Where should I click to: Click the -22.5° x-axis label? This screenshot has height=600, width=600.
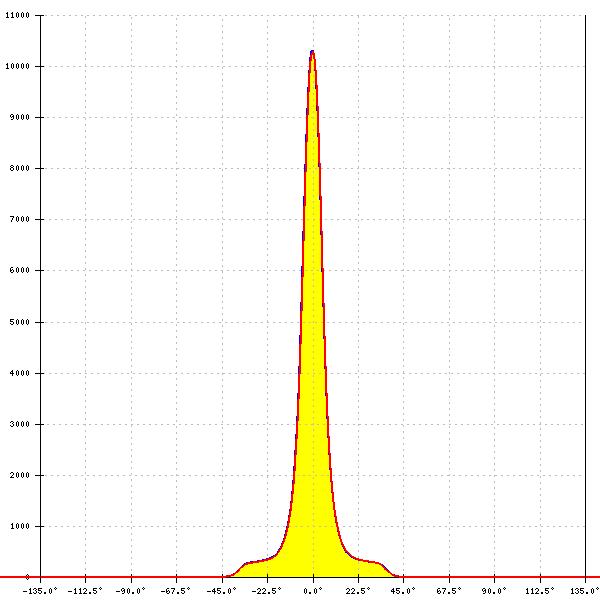[266, 590]
